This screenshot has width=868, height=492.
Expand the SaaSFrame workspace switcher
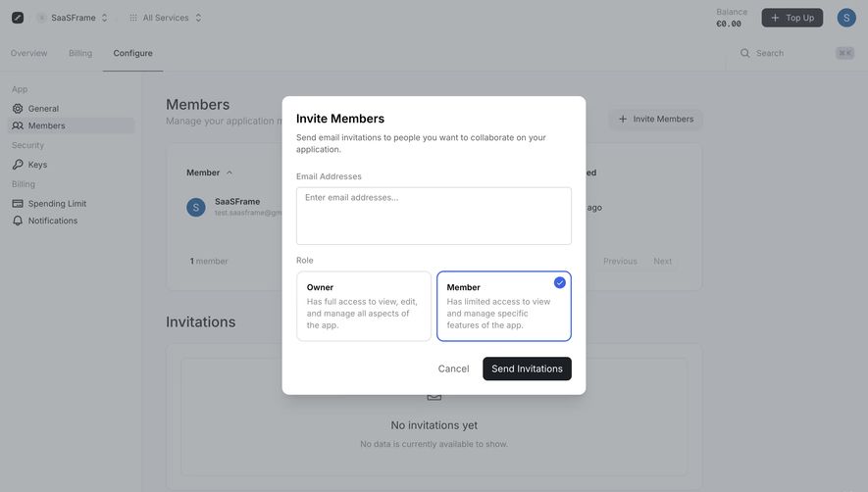pyautogui.click(x=72, y=18)
